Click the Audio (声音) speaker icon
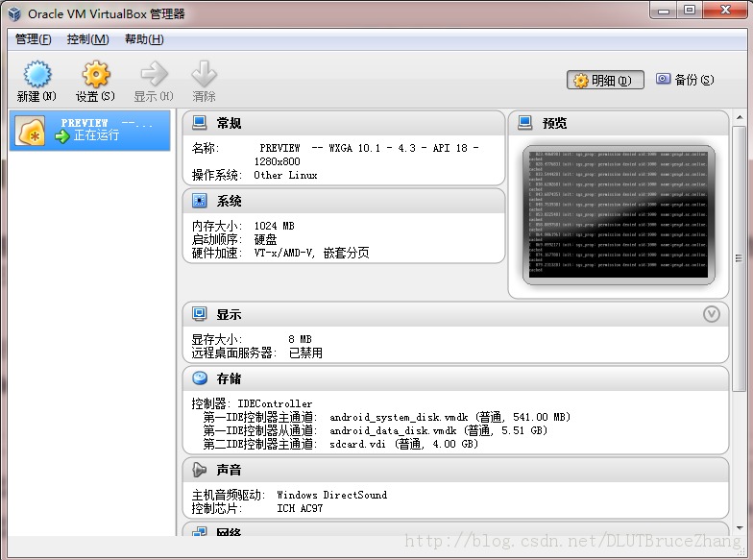The image size is (753, 560). (200, 470)
